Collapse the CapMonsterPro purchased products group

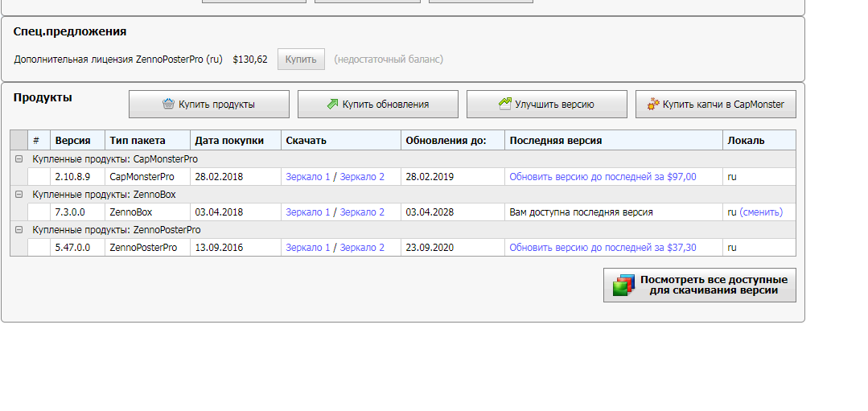click(19, 159)
